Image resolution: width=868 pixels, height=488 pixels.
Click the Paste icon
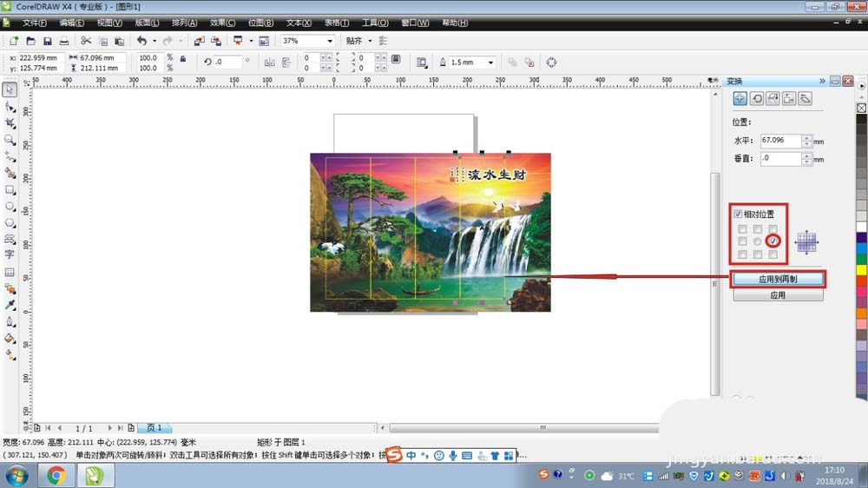[120, 41]
